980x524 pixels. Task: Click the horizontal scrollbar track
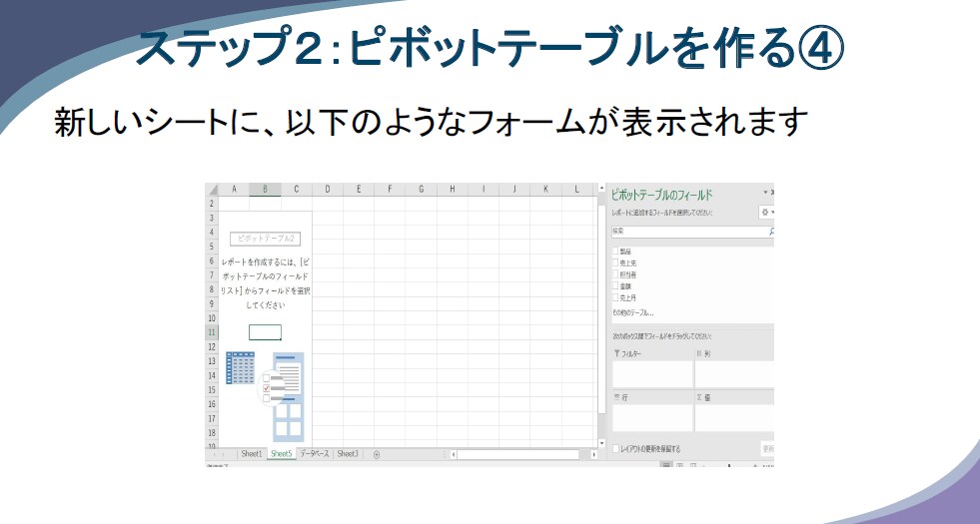(523, 455)
